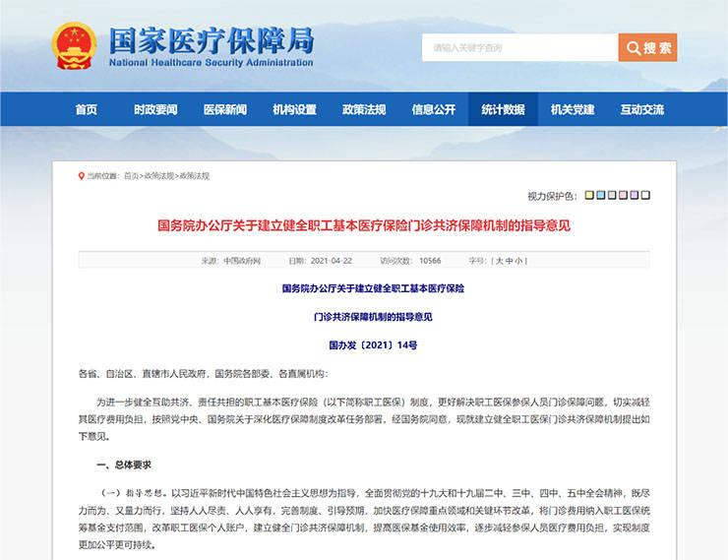Select the white eye-protection color swatch
Image resolution: width=728 pixels, height=560 pixels.
click(645, 195)
